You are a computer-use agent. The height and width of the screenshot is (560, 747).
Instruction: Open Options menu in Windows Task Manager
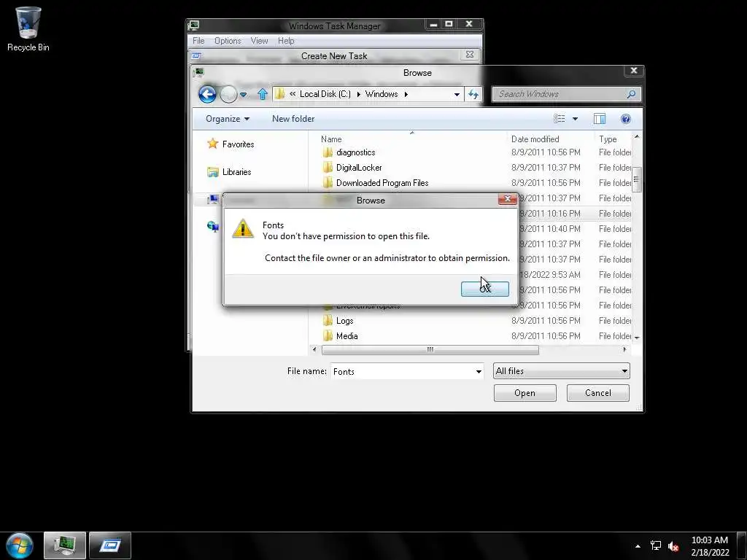click(x=228, y=41)
